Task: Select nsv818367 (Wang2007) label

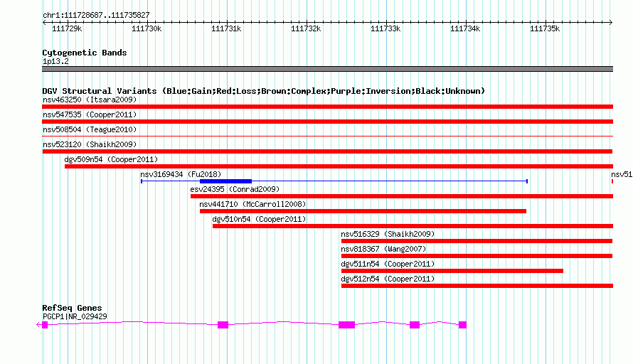Action: (383, 249)
